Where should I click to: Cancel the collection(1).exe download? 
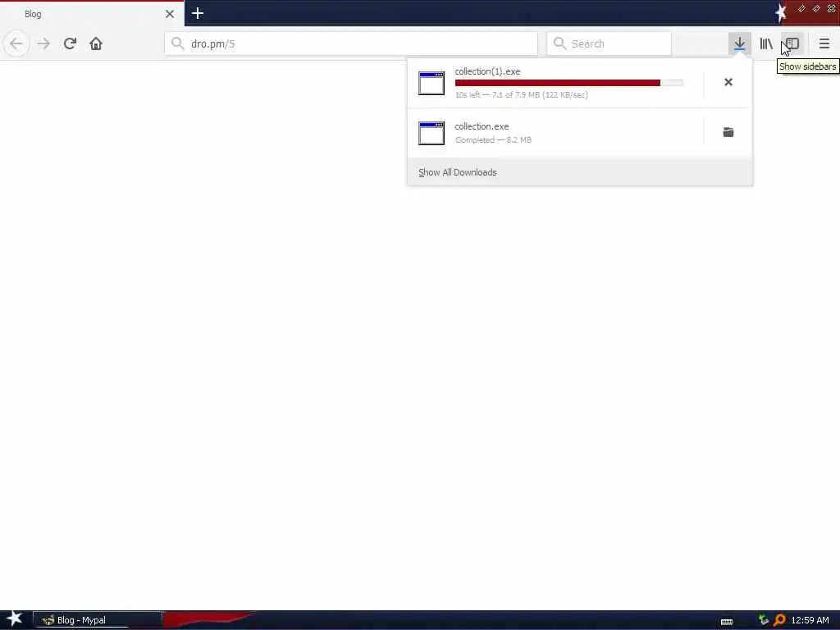coord(728,82)
